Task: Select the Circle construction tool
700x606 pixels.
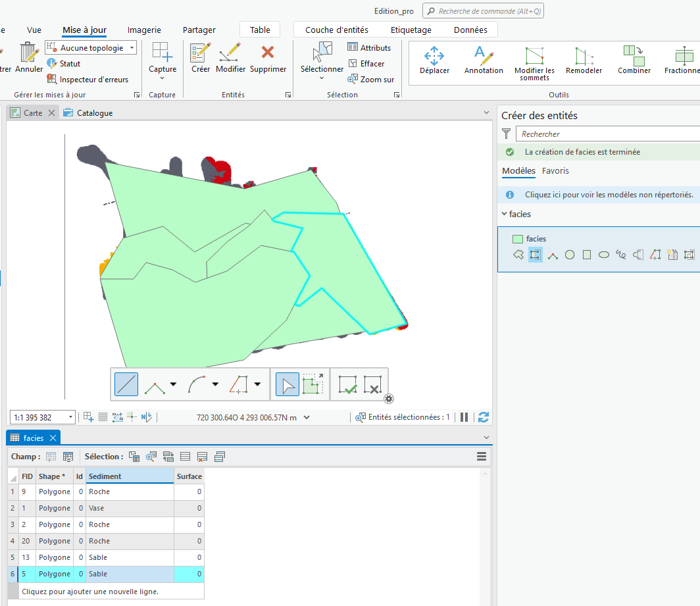Action: click(570, 255)
